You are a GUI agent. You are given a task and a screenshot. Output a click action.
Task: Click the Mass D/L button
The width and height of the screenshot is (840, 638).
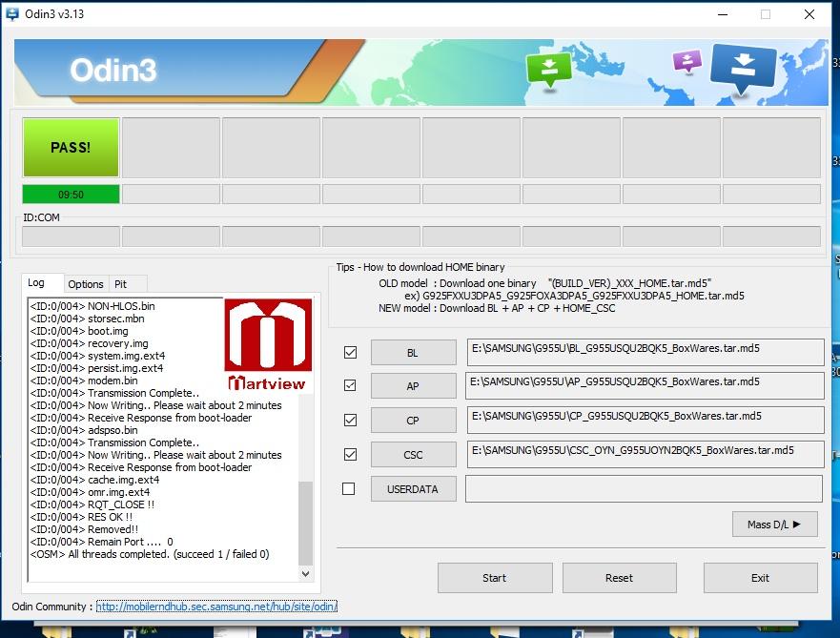pos(774,525)
